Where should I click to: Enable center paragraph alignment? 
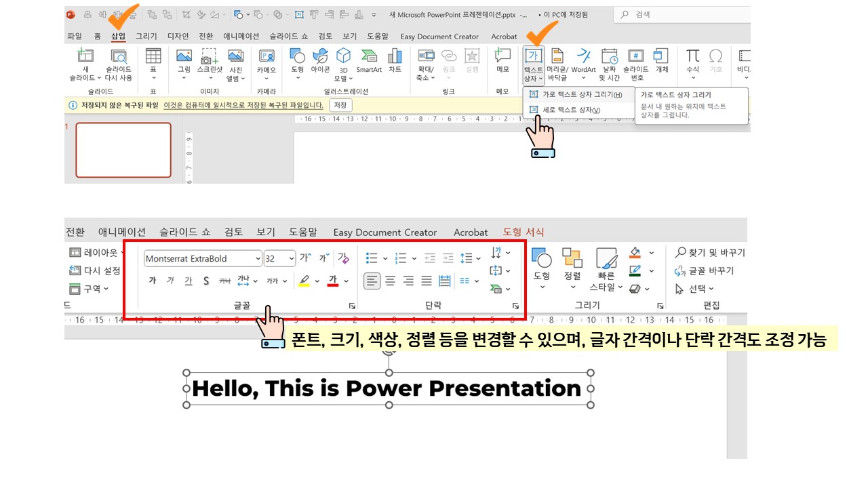(390, 280)
